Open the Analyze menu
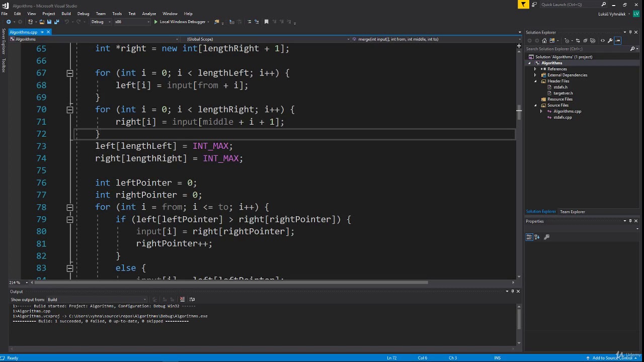The height and width of the screenshot is (362, 644). pos(149,14)
